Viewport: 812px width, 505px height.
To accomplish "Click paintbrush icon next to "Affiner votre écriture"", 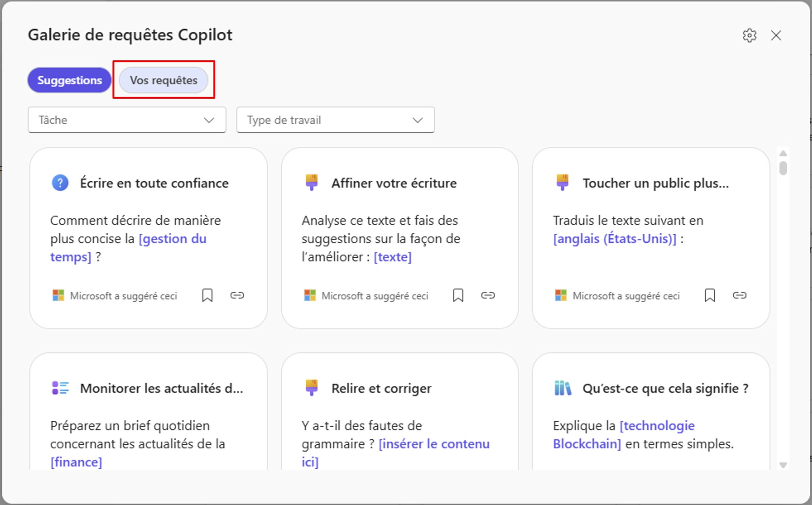I will (311, 182).
